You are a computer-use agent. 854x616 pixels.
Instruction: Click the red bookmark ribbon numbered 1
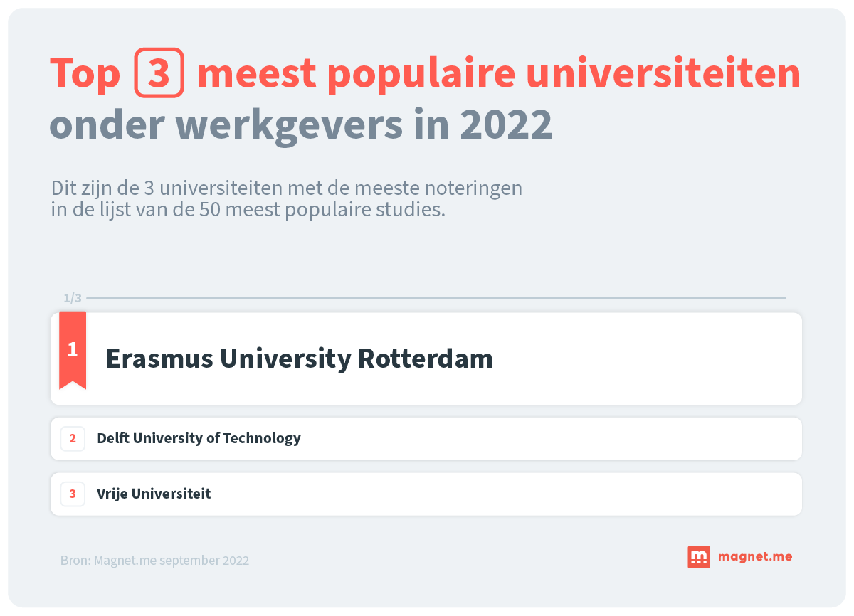(73, 350)
